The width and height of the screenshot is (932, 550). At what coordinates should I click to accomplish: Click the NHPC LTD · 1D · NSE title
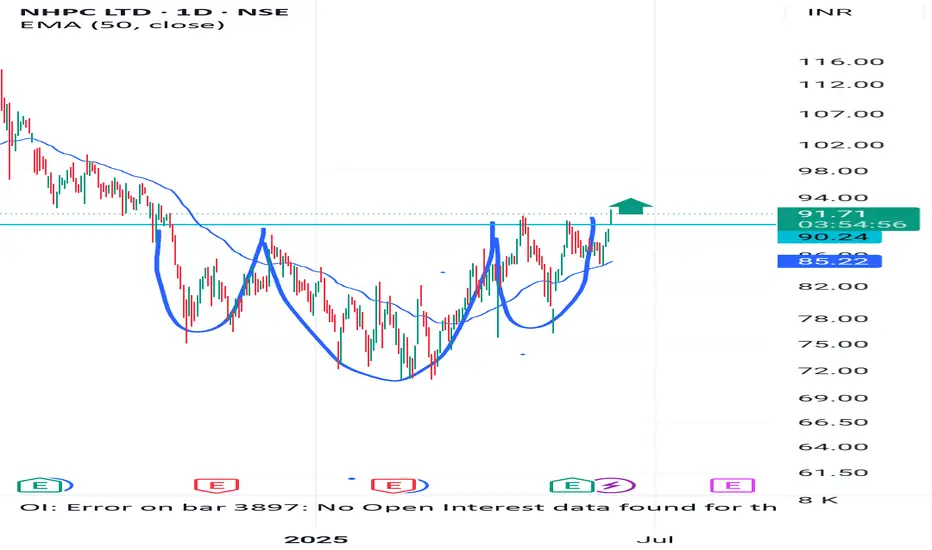(x=155, y=12)
